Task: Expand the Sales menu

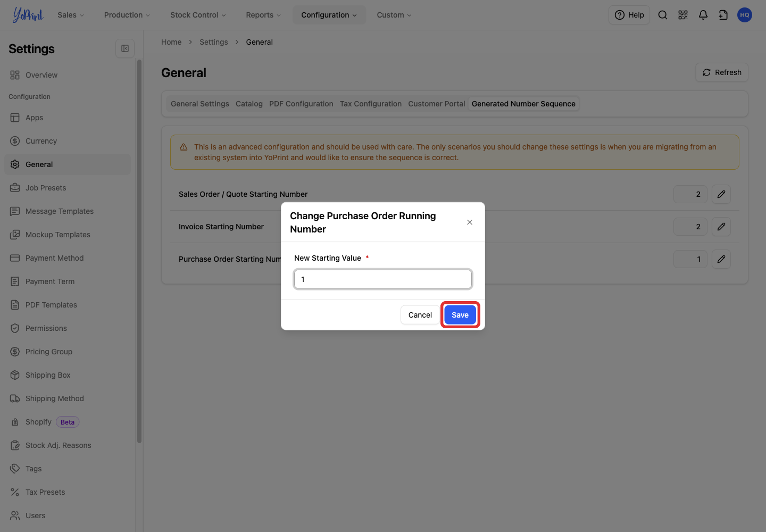Action: point(71,15)
